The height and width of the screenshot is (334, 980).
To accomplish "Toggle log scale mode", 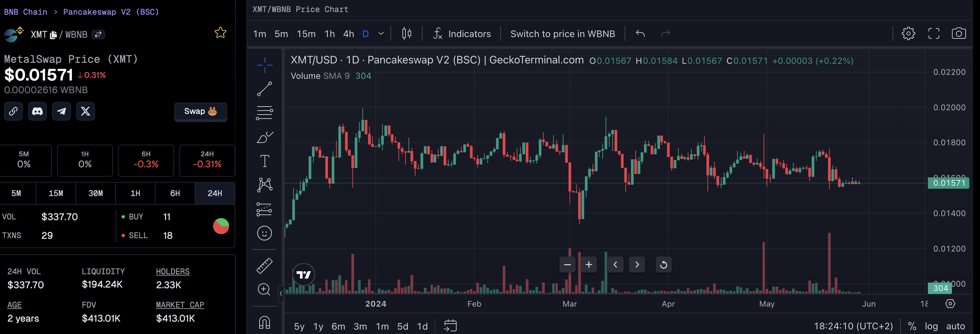I will 931,326.
